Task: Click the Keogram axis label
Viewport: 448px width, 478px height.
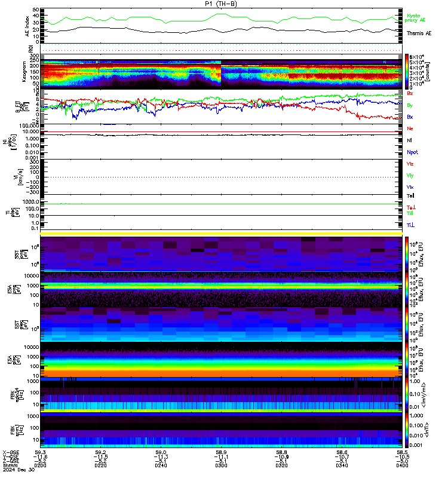Action: coord(24,71)
